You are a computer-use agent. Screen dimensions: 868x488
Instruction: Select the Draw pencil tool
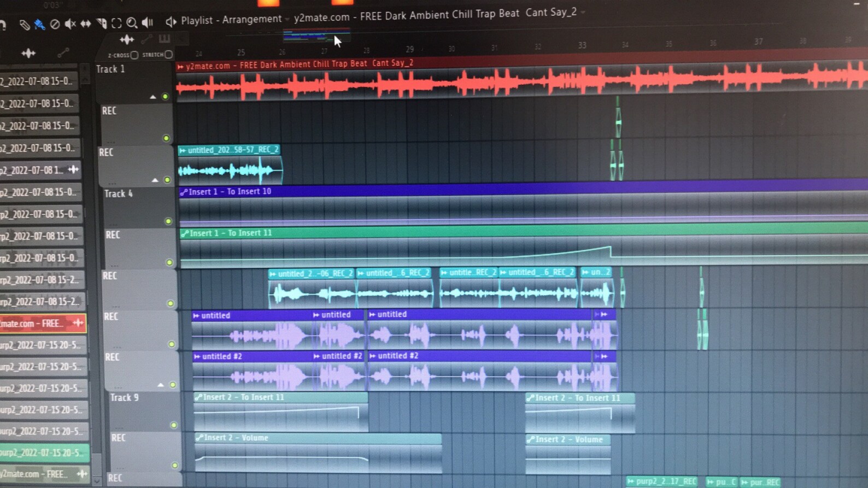pyautogui.click(x=24, y=24)
